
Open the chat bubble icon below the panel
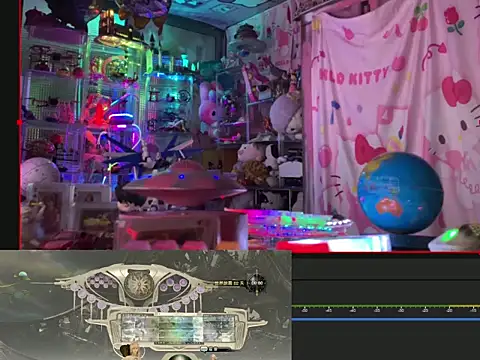[x=204, y=349]
